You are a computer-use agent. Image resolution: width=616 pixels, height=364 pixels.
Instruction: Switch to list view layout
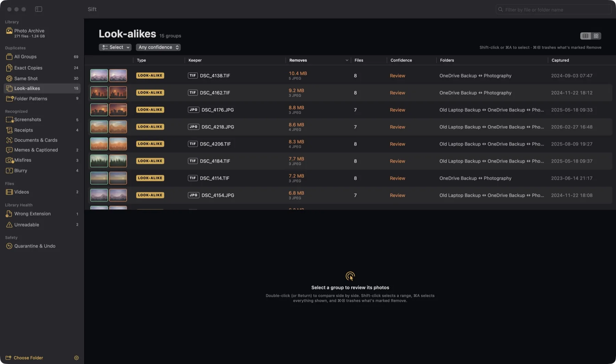coord(586,36)
